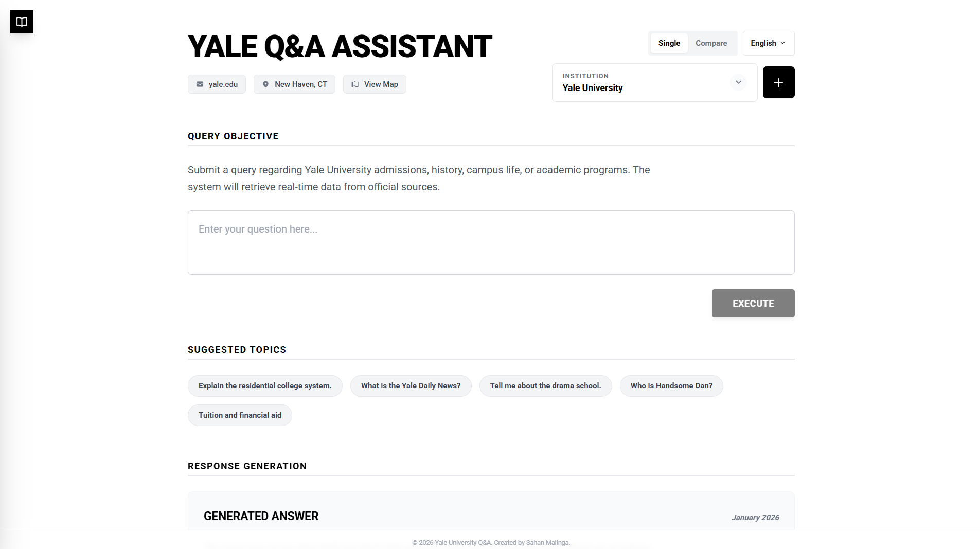Expand the Institution dropdown chevron
The image size is (980, 549).
(x=738, y=82)
